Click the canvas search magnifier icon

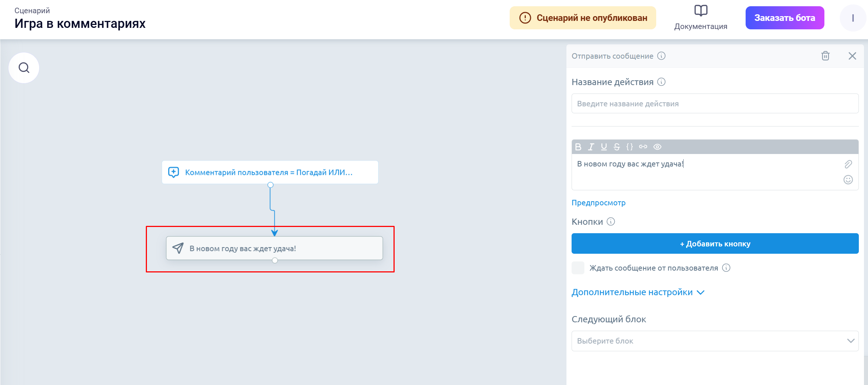point(24,68)
